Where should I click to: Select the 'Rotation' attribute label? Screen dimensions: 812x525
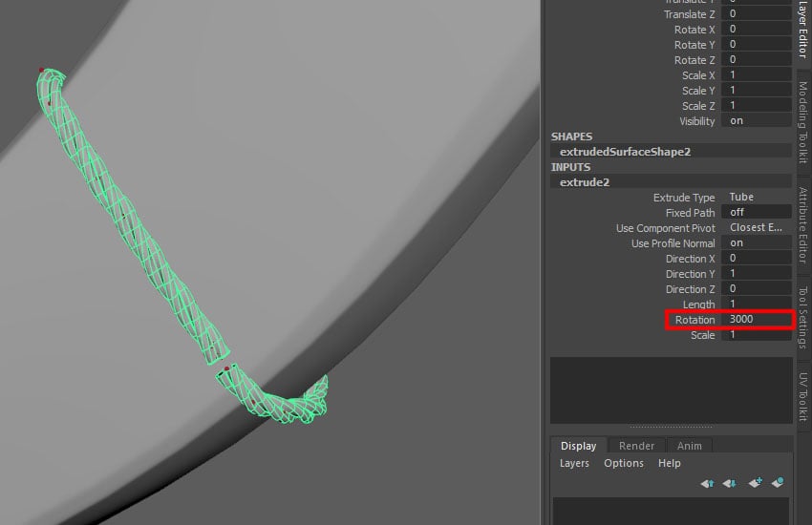point(694,320)
